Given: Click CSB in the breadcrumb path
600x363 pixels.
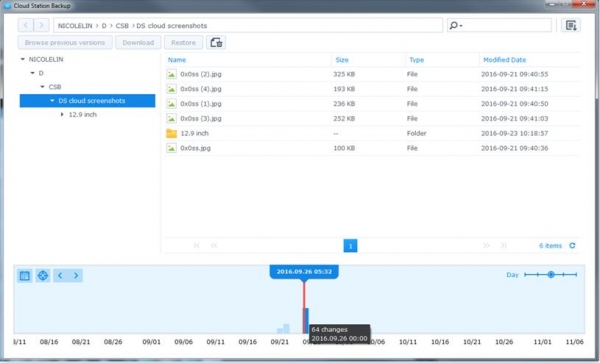Looking at the screenshot, I should (122, 26).
